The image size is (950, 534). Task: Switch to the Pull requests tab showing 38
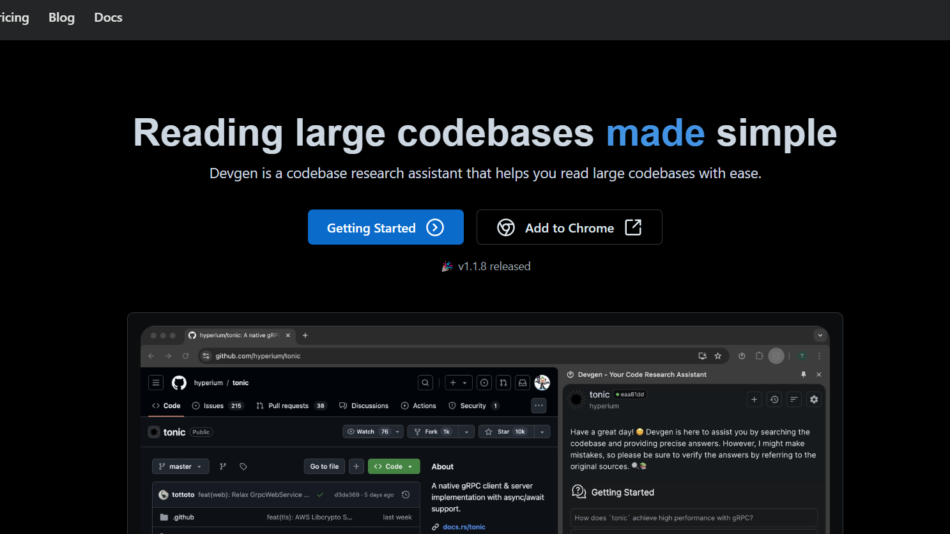point(291,406)
